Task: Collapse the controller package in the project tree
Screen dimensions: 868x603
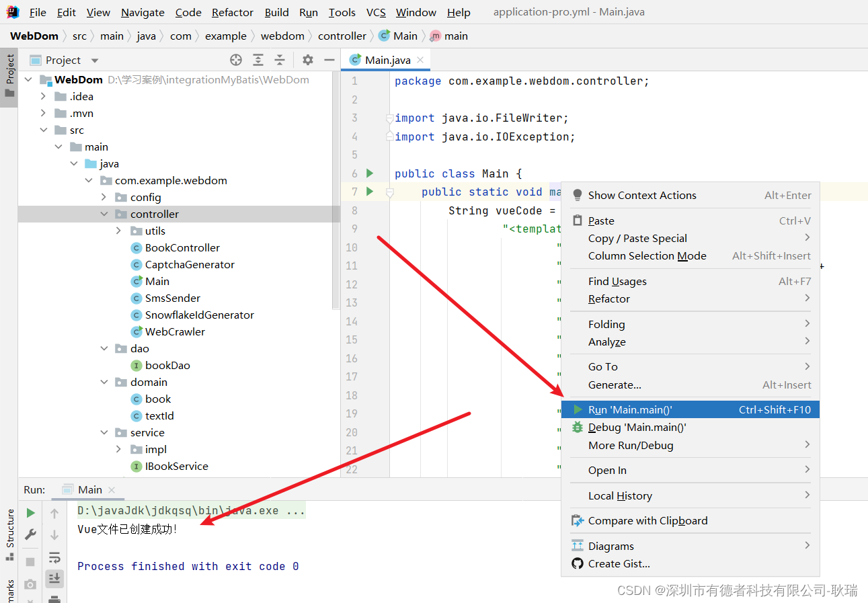Action: click(x=104, y=214)
